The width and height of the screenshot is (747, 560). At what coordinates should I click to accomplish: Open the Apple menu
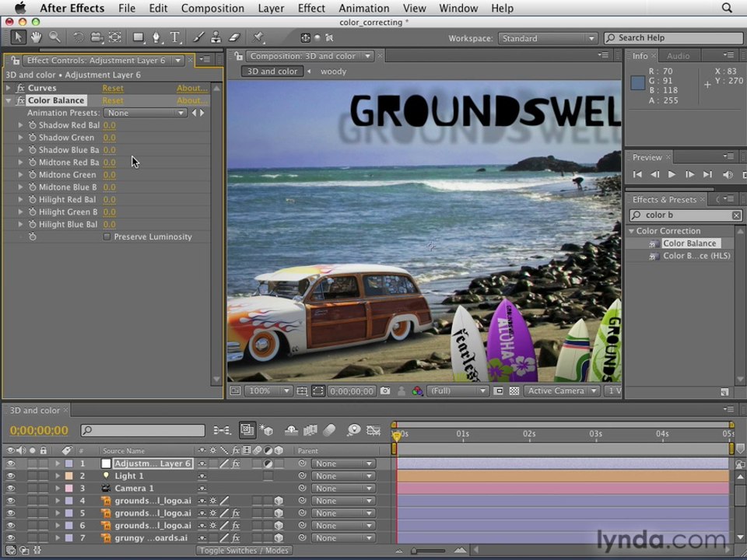click(20, 8)
